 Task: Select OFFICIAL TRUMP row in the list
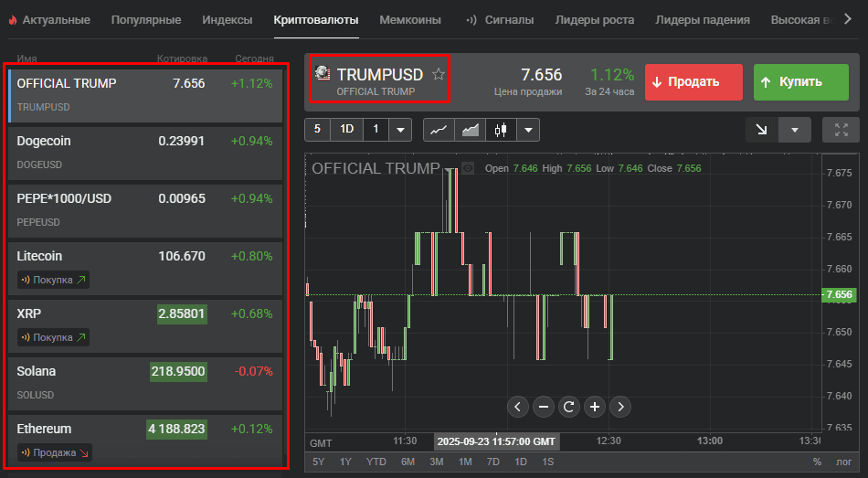145,95
